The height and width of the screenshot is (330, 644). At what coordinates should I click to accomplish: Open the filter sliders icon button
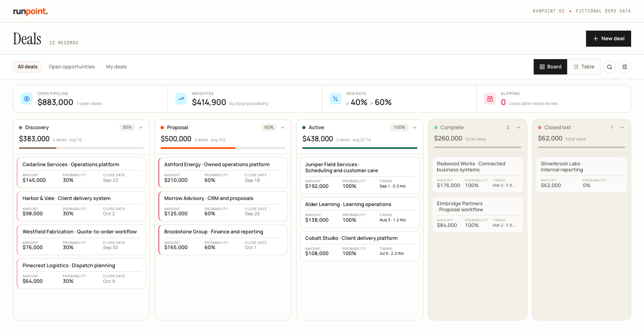click(625, 67)
